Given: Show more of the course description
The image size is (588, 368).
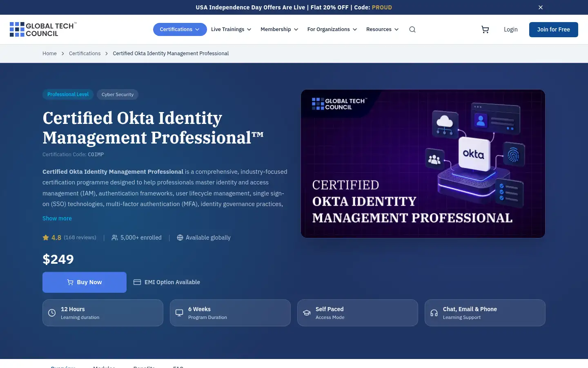Looking at the screenshot, I should click(x=57, y=218).
